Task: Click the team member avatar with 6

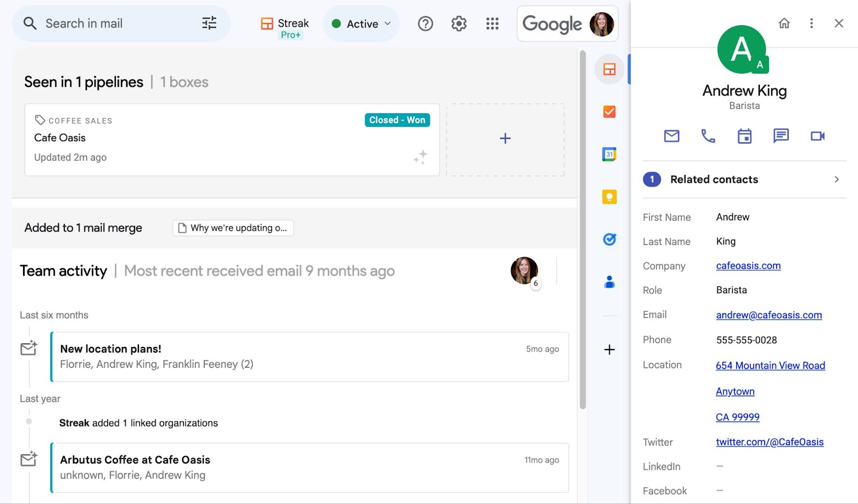Action: pos(524,271)
